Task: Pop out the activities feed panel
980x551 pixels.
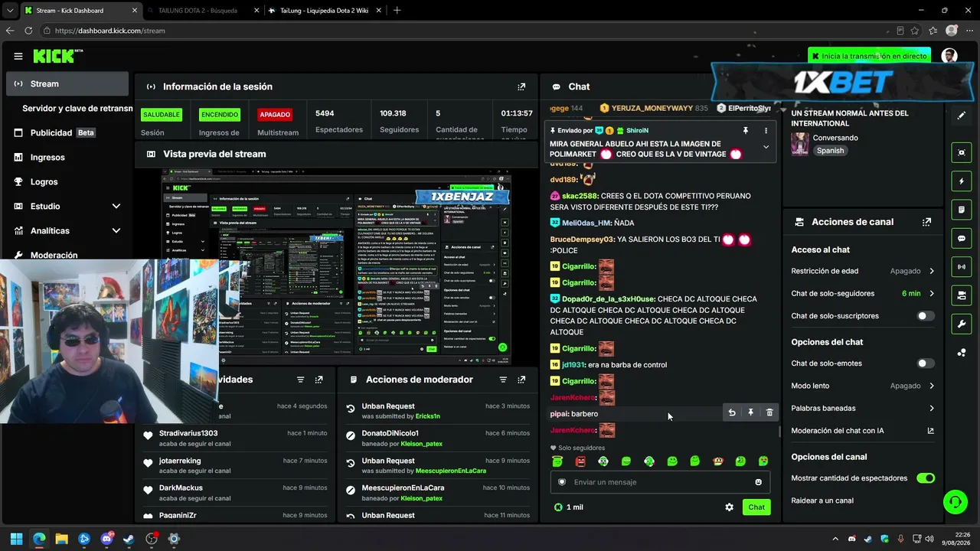Action: (x=318, y=380)
